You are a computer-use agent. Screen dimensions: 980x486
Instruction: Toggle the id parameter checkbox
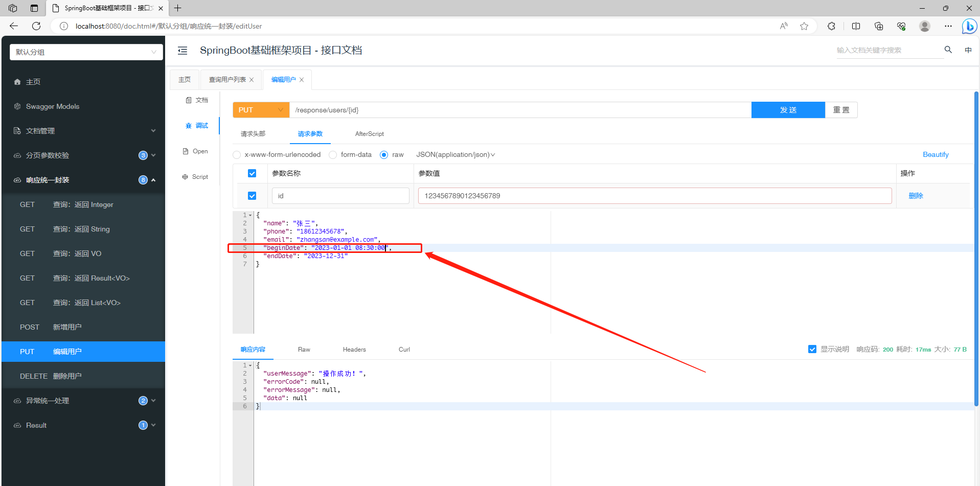point(252,196)
